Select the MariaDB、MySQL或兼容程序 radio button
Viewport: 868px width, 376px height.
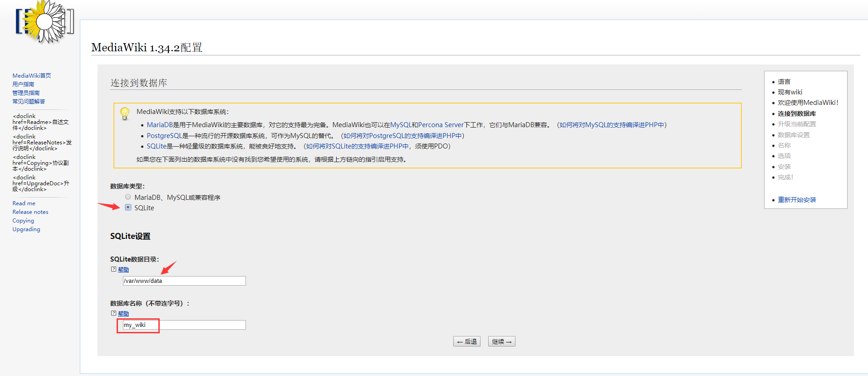tap(128, 197)
